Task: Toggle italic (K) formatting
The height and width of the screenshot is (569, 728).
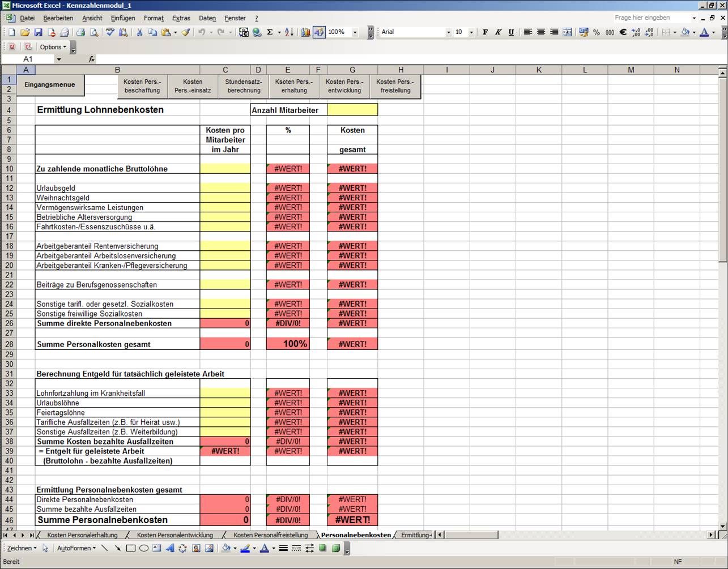Action: click(498, 32)
